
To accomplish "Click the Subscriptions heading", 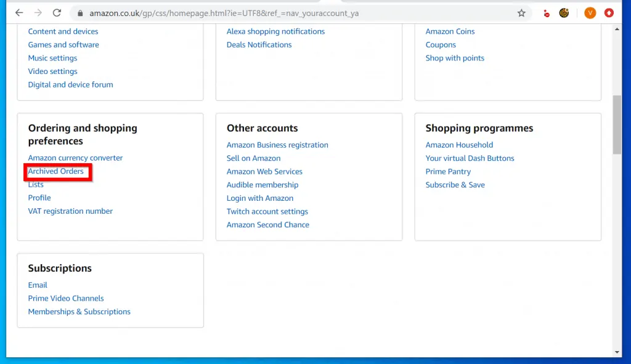I will (x=60, y=268).
